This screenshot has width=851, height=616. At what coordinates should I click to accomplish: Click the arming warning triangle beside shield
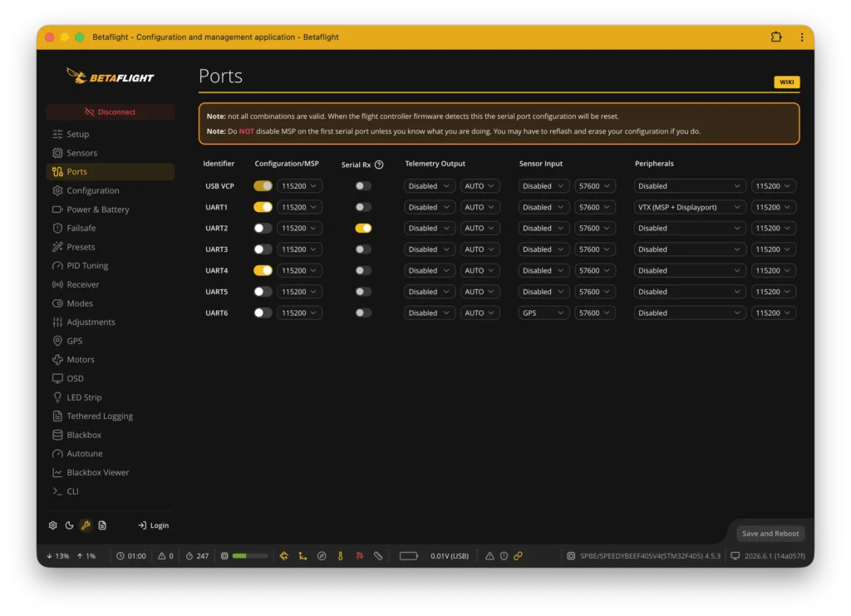click(489, 556)
